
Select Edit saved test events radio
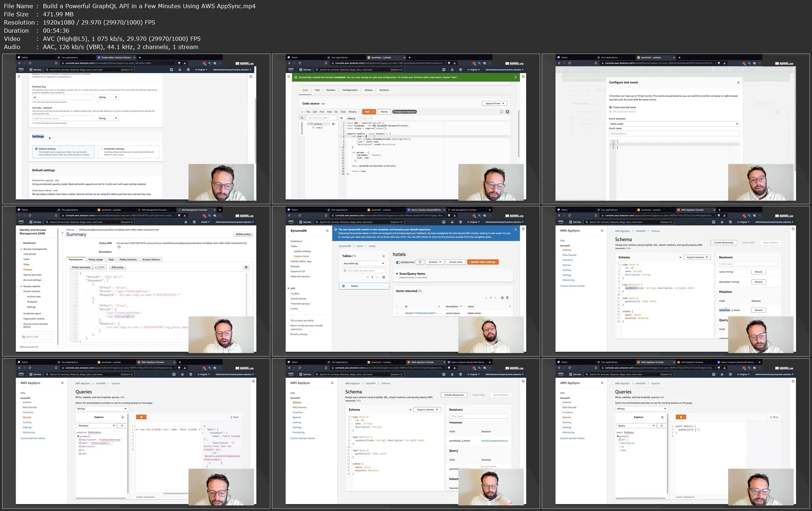(611, 112)
